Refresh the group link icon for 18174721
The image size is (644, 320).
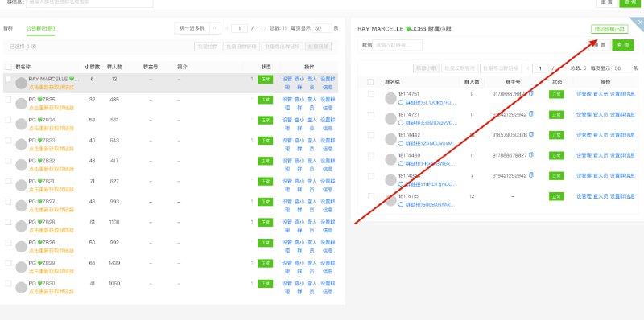[401, 123]
